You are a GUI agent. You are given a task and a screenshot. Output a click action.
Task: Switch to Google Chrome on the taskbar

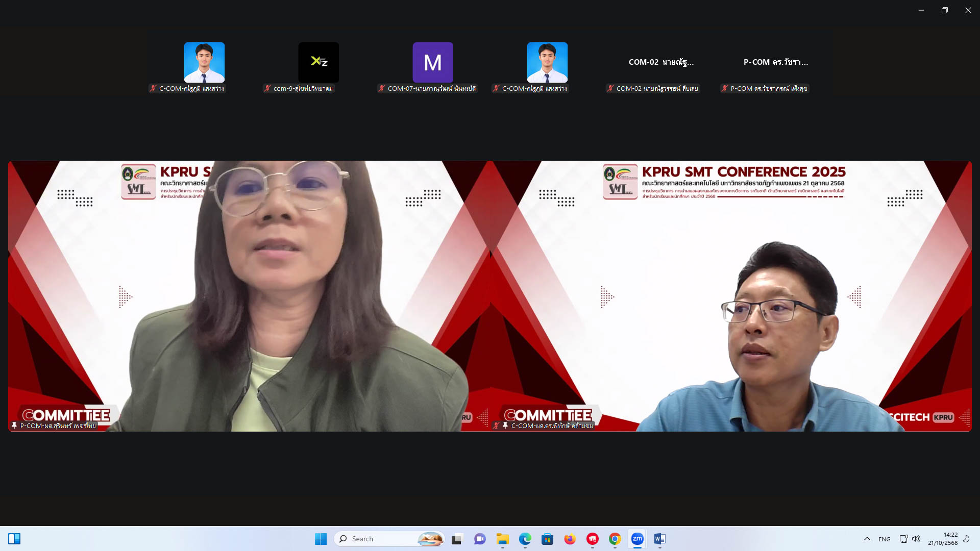coord(615,539)
